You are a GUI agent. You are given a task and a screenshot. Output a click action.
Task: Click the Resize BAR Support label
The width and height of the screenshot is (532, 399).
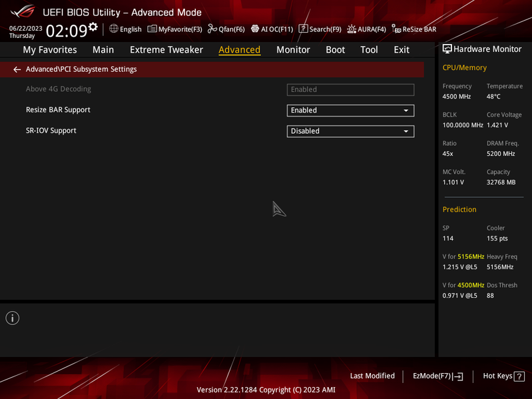(x=58, y=110)
